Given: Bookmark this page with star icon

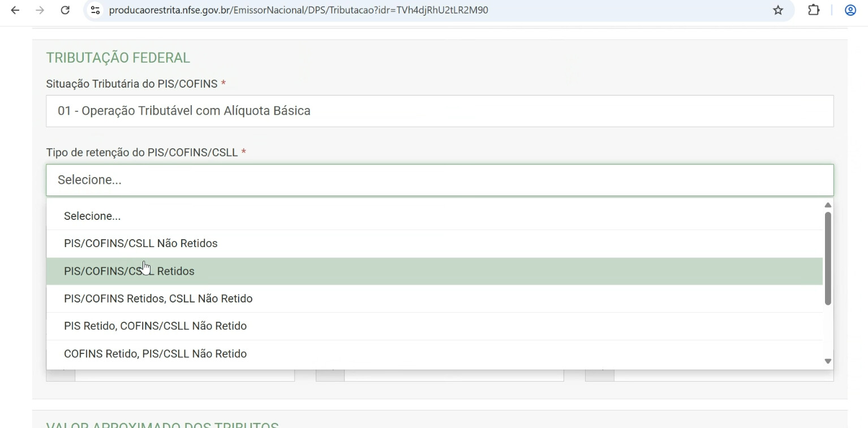Looking at the screenshot, I should (778, 10).
